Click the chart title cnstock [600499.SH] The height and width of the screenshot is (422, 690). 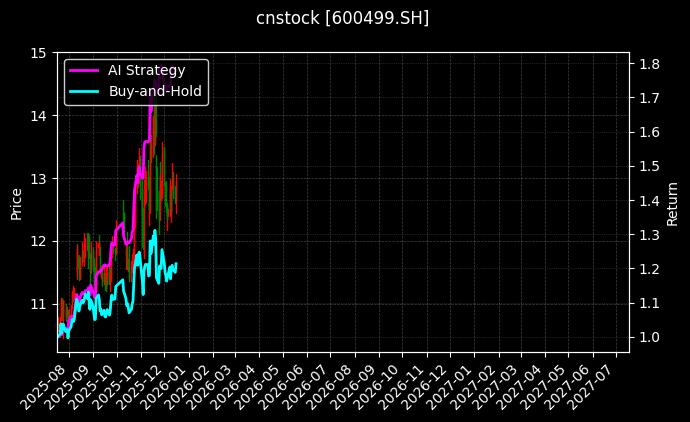coord(342,18)
